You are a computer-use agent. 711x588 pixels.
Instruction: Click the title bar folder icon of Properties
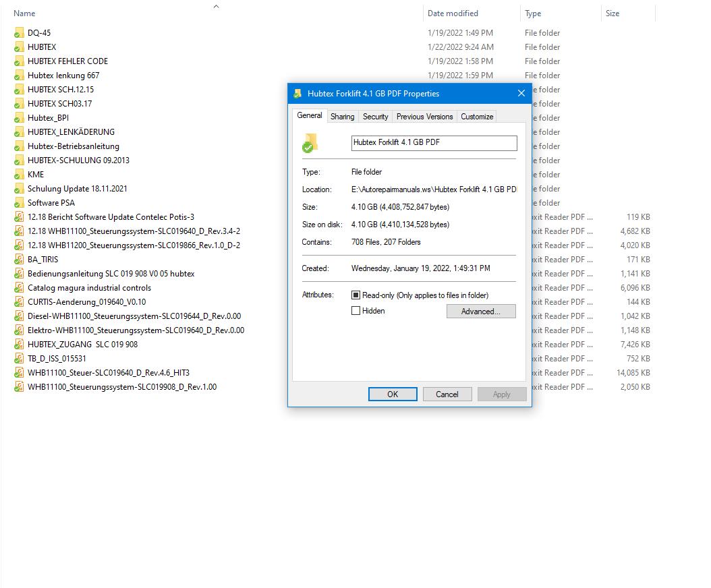(297, 93)
